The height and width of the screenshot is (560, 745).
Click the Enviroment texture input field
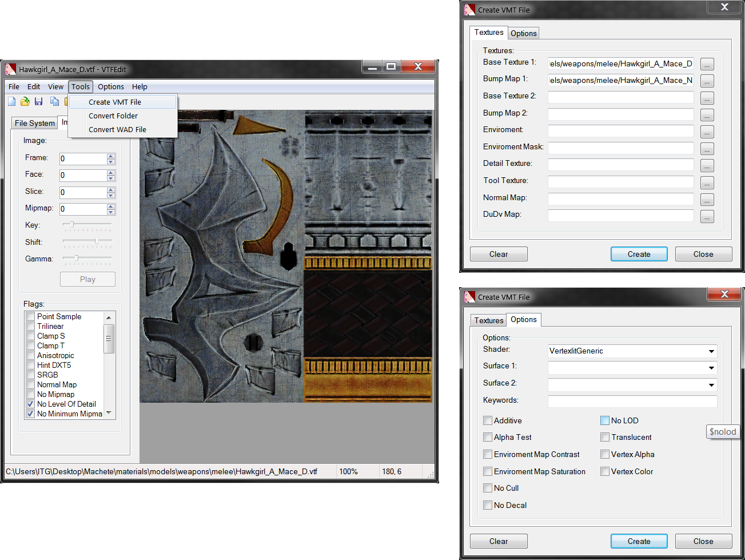pos(621,131)
